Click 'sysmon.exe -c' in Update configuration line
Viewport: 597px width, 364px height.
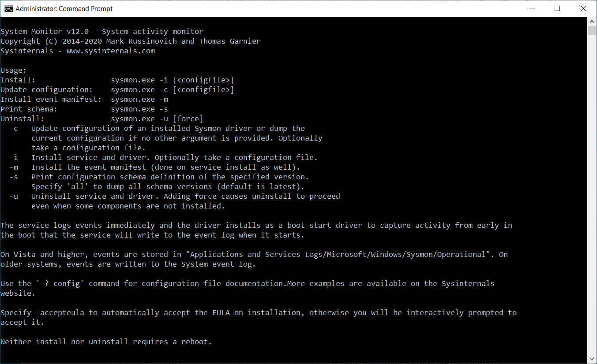(139, 90)
